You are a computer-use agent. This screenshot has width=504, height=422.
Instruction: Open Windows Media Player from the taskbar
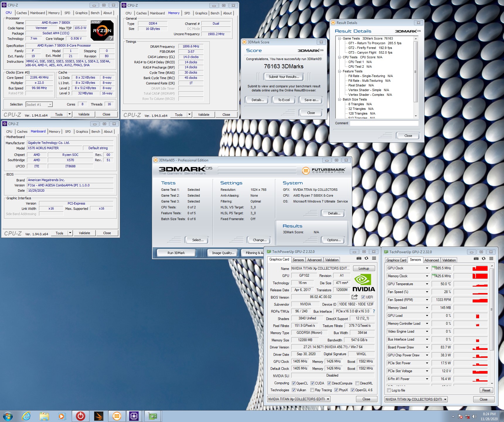click(62, 416)
